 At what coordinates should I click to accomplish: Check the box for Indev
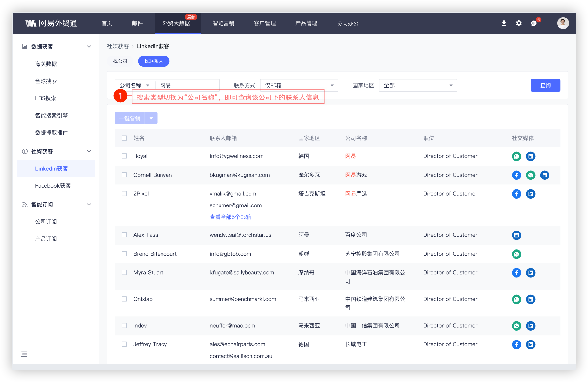[124, 326]
